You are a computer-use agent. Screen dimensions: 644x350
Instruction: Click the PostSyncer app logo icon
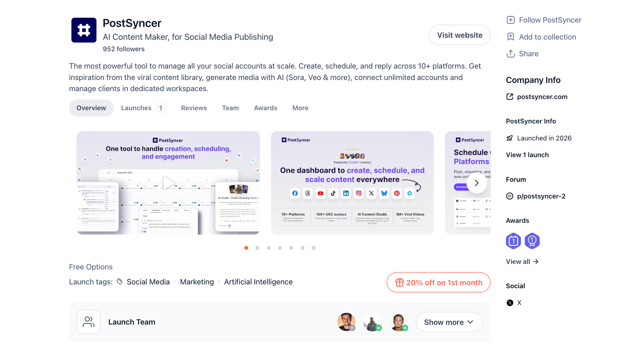[83, 30]
